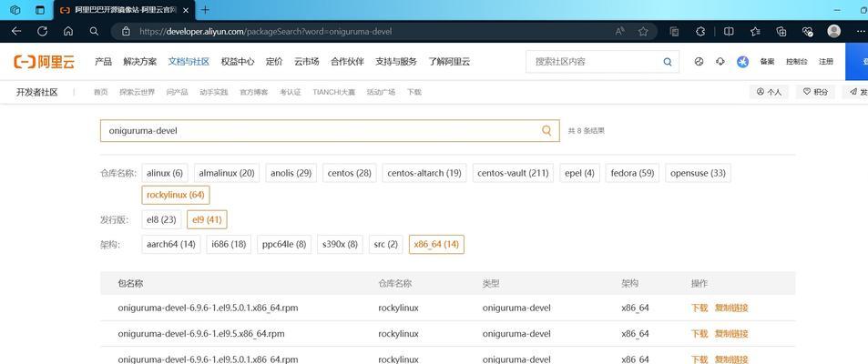
Task: Open the headset customer service icon
Action: tap(720, 61)
